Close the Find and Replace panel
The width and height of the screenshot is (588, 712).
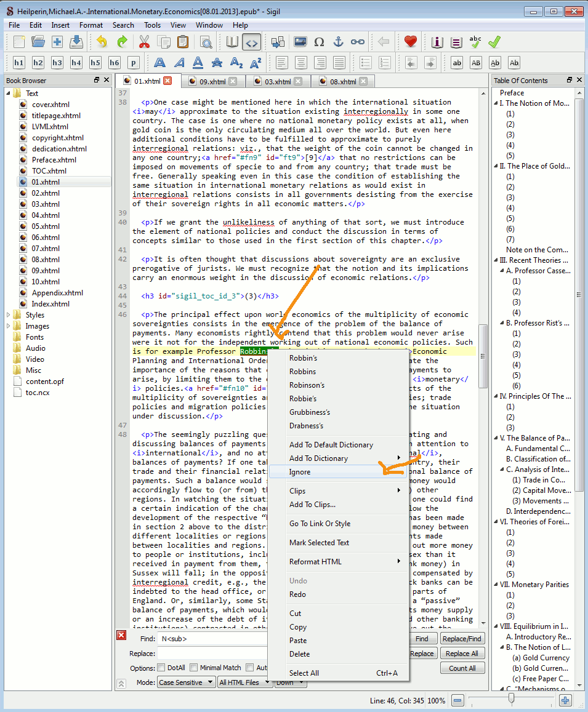pos(121,635)
